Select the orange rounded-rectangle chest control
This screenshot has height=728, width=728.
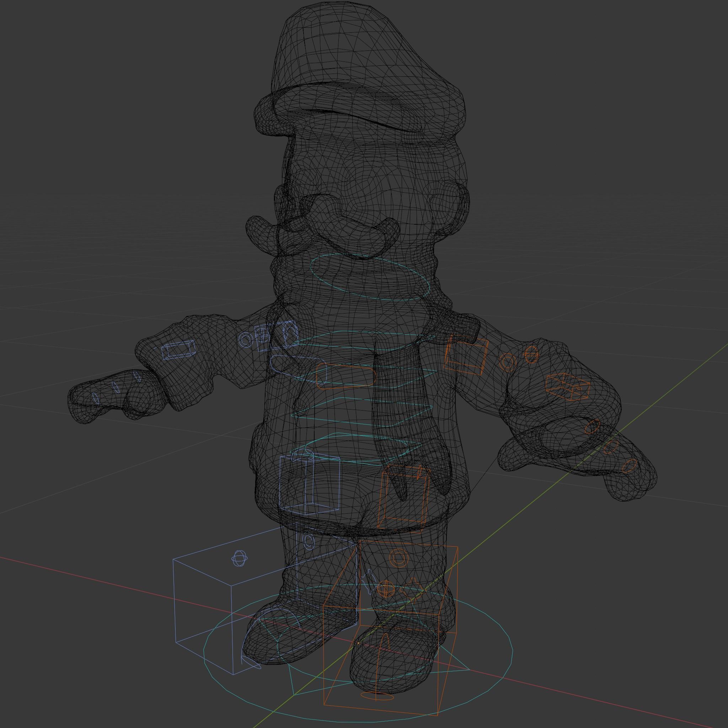pyautogui.click(x=345, y=376)
